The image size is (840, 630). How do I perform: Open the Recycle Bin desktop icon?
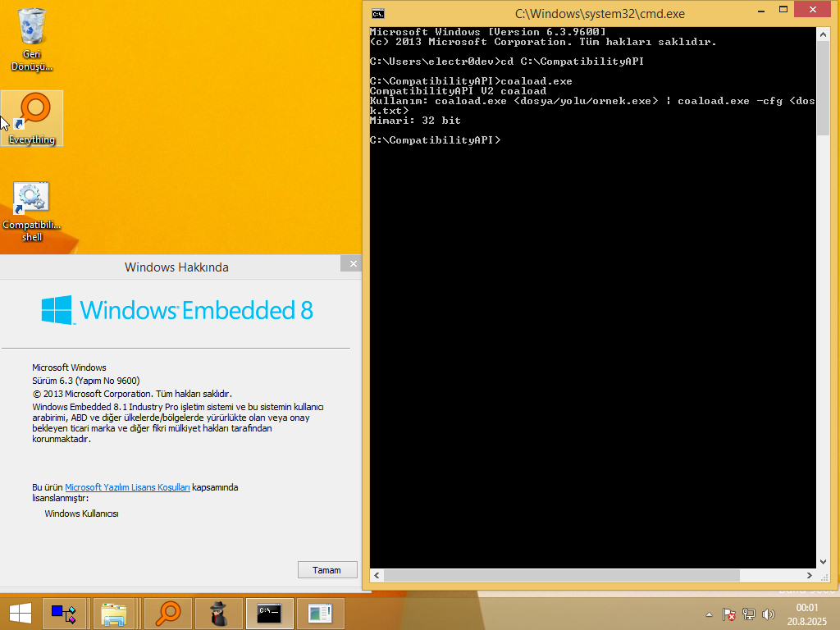pyautogui.click(x=32, y=39)
